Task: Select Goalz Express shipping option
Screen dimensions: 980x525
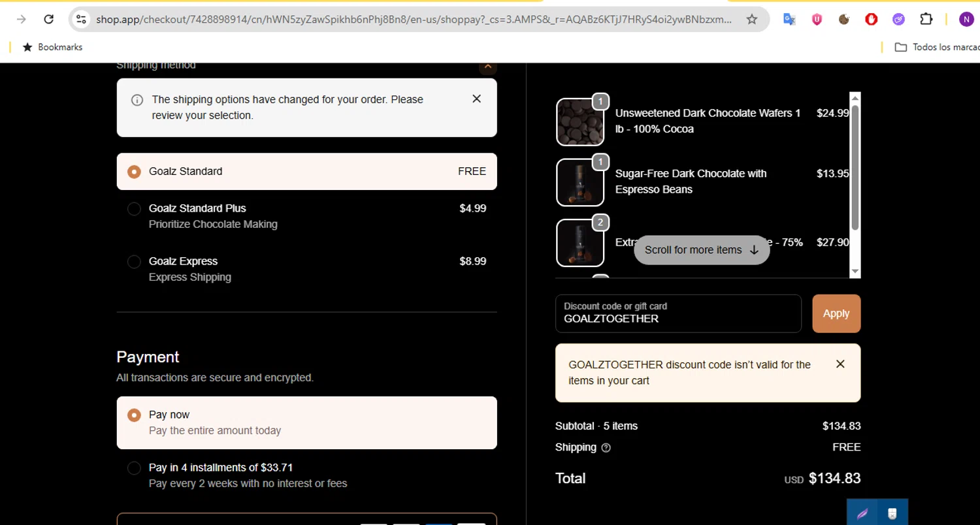Action: (x=307, y=269)
